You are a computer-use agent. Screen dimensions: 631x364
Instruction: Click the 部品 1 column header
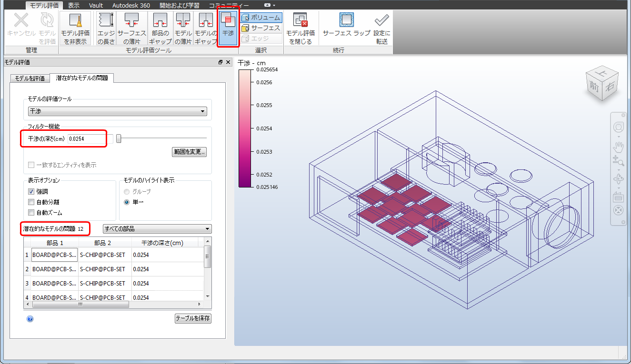click(55, 243)
